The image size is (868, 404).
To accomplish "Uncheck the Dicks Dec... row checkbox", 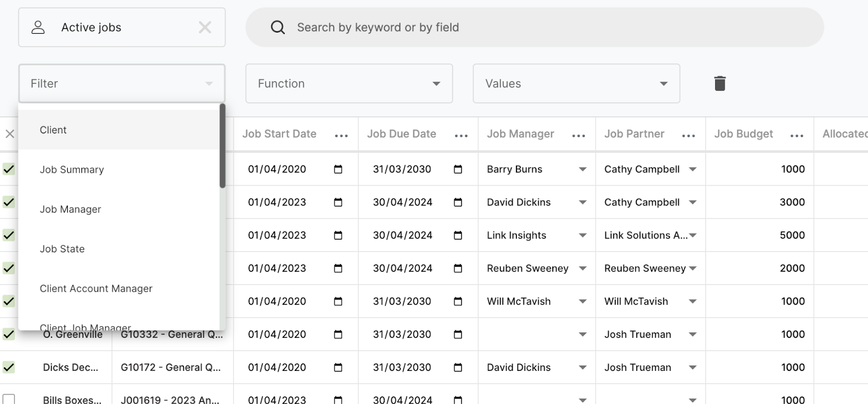I will 9,367.
